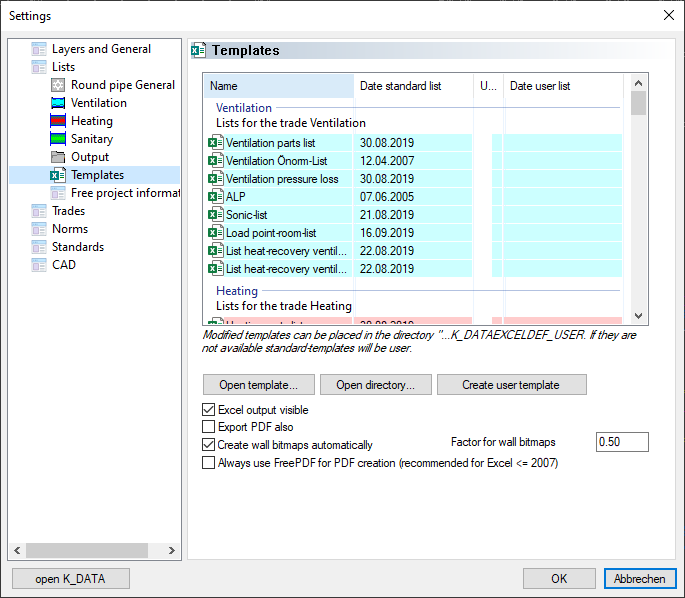The width and height of the screenshot is (685, 598).
Task: Sort list by Date standard list column
Action: coord(412,86)
